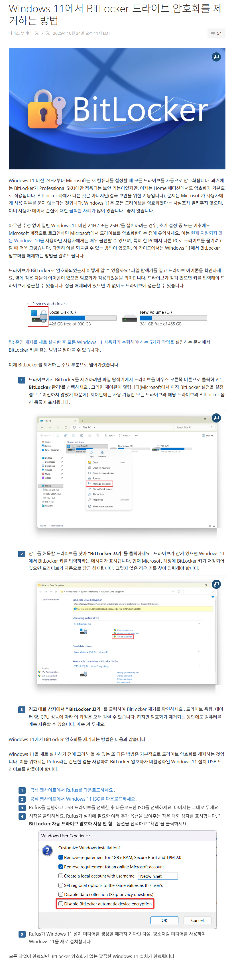Select 'Pin to Quick access' menu entry
The height and width of the screenshot is (980, 234).
(101, 489)
